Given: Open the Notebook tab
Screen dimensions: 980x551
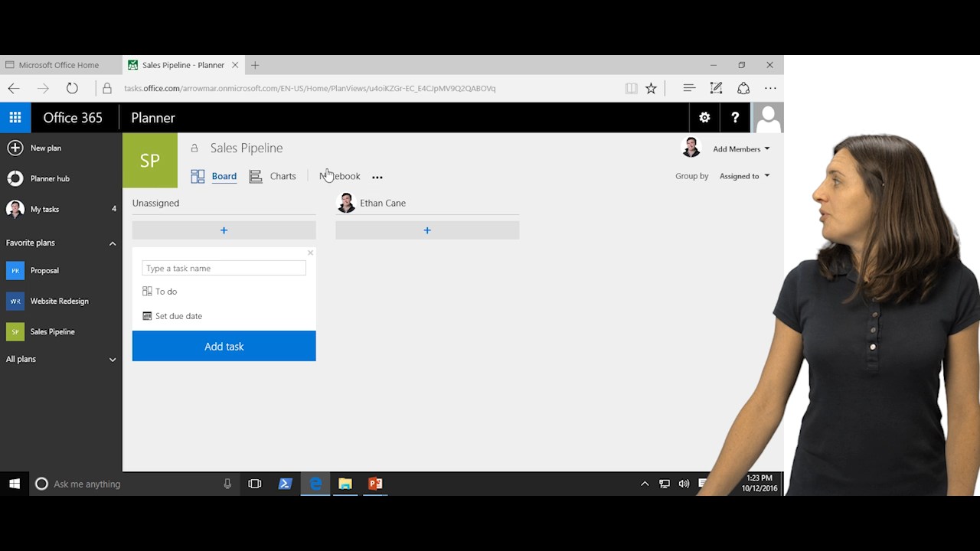Looking at the screenshot, I should tap(339, 176).
